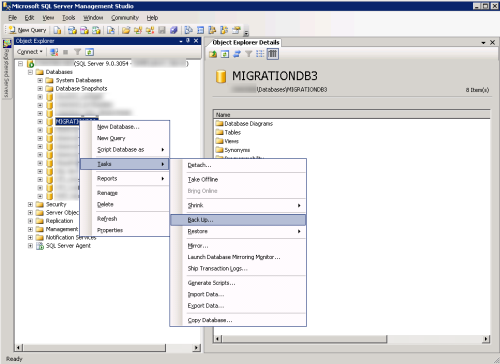
Task: Open the Properties Window toolbar icon
Action: pos(236,30)
